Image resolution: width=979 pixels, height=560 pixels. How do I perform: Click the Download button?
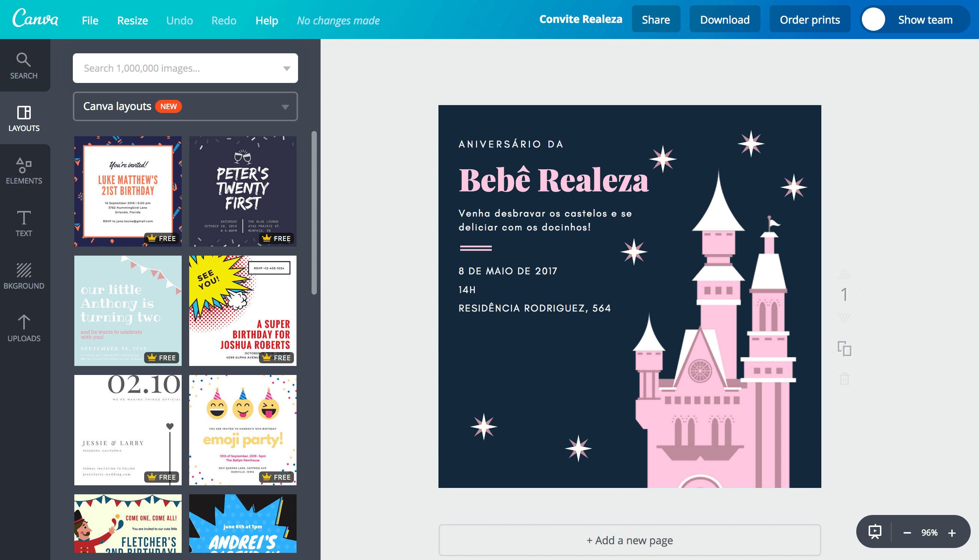(725, 19)
